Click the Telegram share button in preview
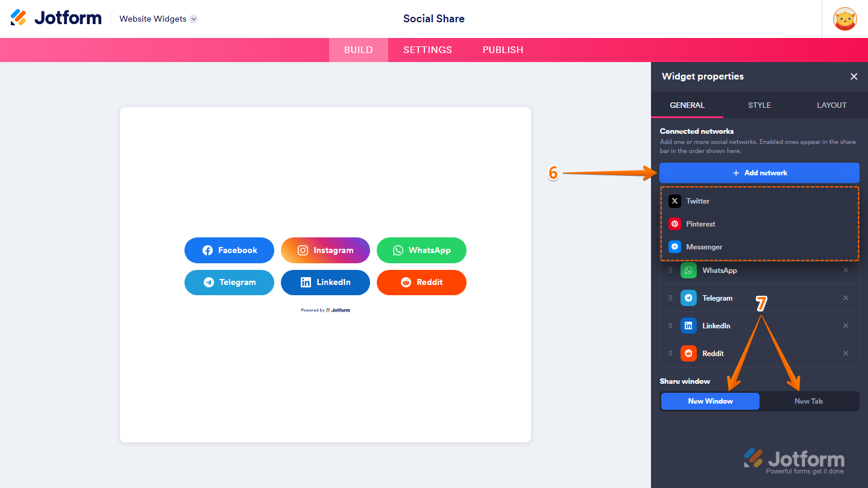 [229, 283]
